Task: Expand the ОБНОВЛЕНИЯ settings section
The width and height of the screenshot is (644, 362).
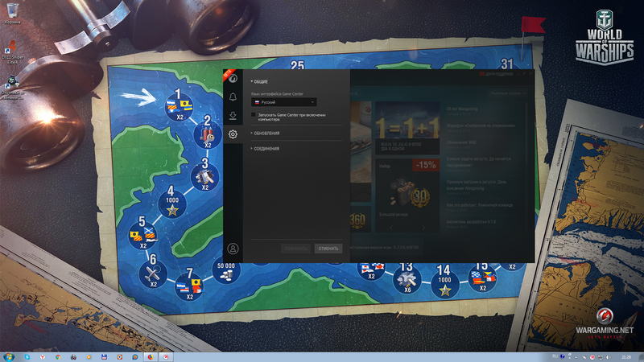Action: pyautogui.click(x=266, y=134)
